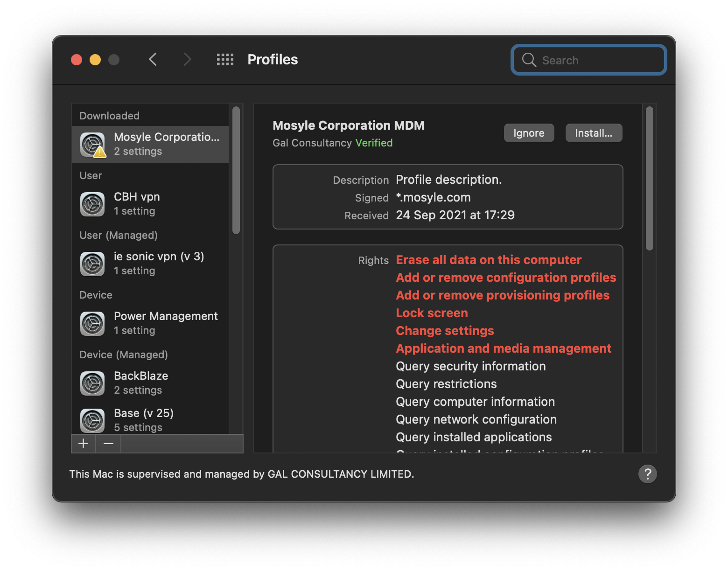This screenshot has width=728, height=571.
Task: Minimize the Profiles window
Action: 95,60
